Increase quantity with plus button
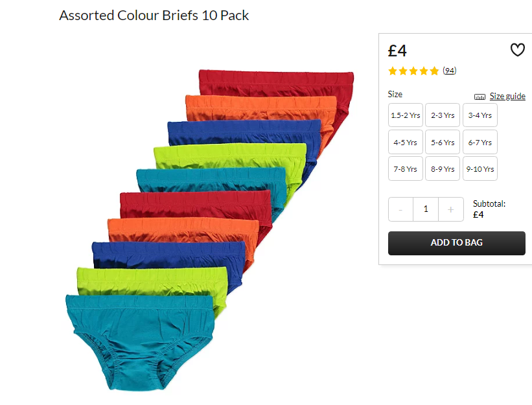The width and height of the screenshot is (532, 405). pyautogui.click(x=451, y=209)
